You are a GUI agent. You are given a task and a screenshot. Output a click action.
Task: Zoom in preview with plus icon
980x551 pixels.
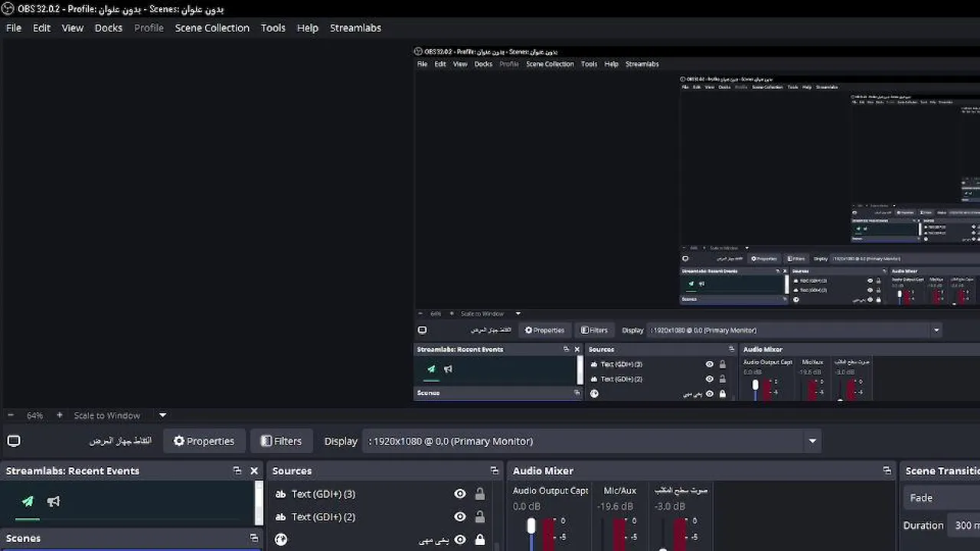[60, 416]
